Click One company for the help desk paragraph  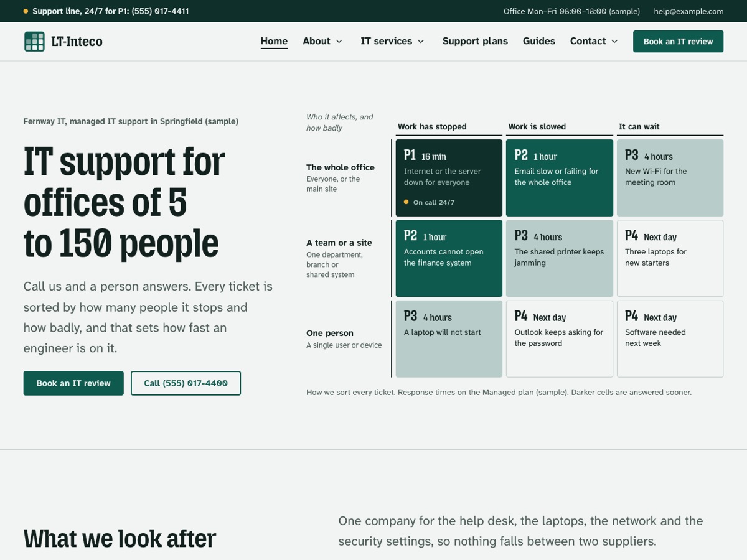[x=520, y=531]
